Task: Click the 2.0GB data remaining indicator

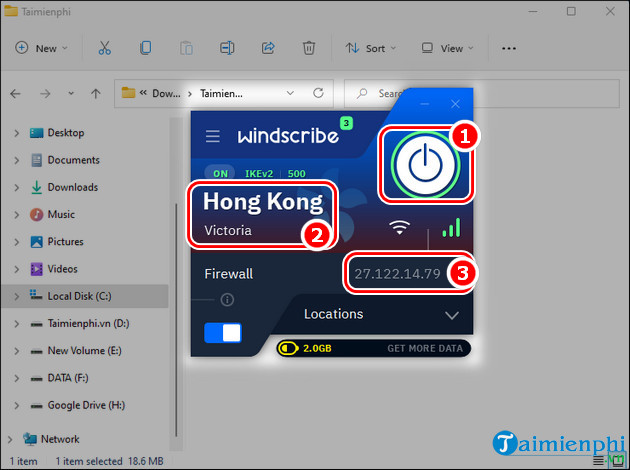Action: (x=306, y=348)
